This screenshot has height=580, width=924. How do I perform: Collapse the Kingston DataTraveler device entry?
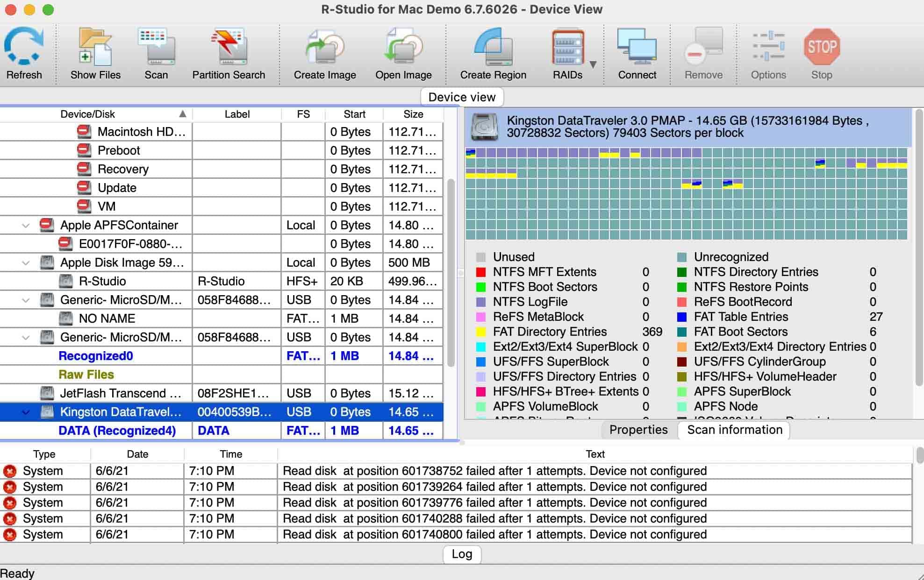click(x=25, y=412)
